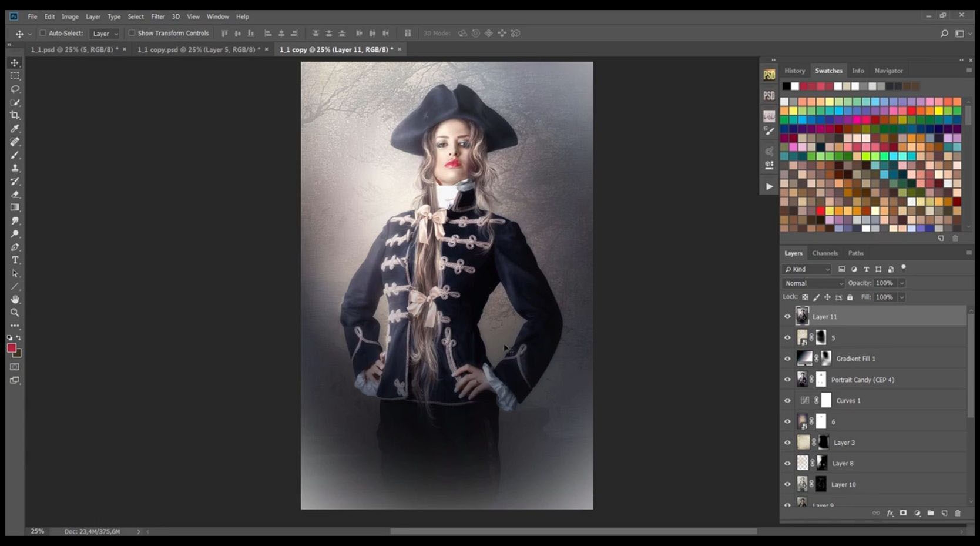Select the Line tool
Image resolution: width=980 pixels, height=546 pixels.
(x=15, y=287)
